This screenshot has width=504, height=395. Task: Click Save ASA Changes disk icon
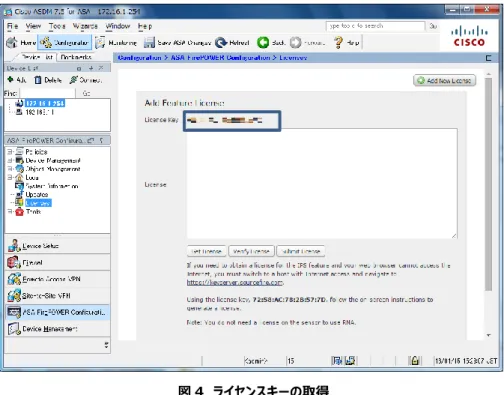click(x=149, y=42)
